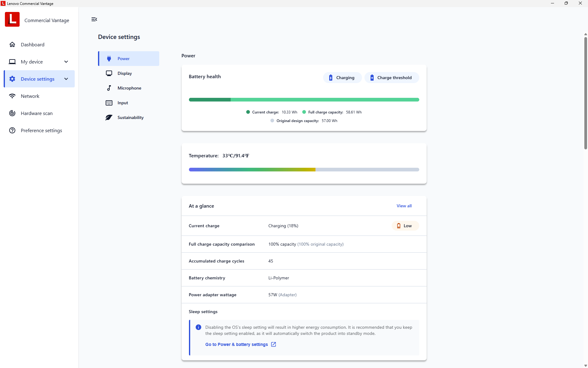Select the Display settings tab
Image resolution: width=588 pixels, height=368 pixels.
(x=129, y=73)
